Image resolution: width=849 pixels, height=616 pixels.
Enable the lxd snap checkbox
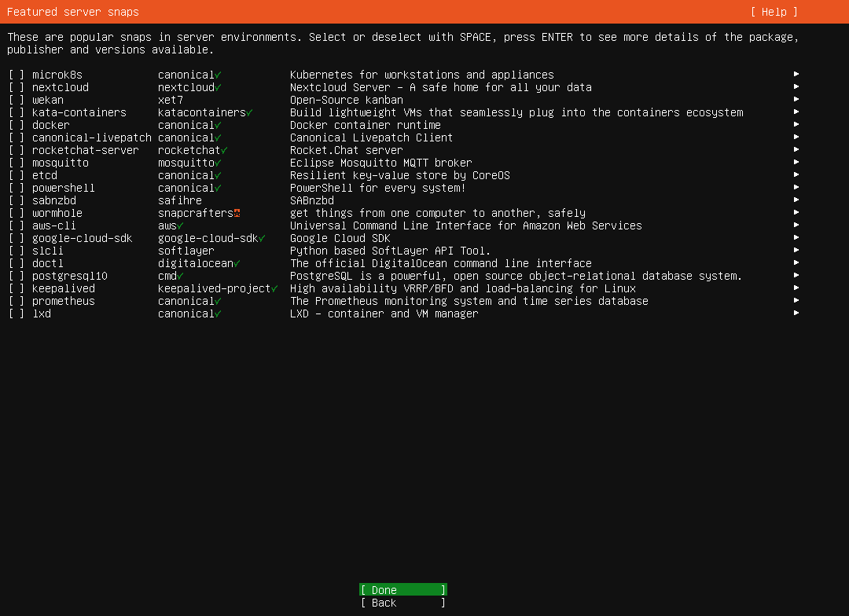pos(17,314)
